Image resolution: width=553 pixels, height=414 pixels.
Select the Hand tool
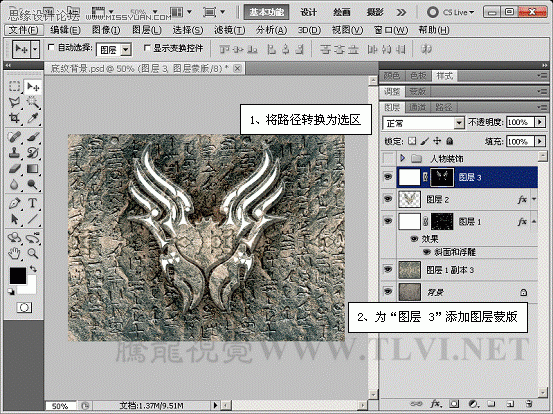pos(14,253)
